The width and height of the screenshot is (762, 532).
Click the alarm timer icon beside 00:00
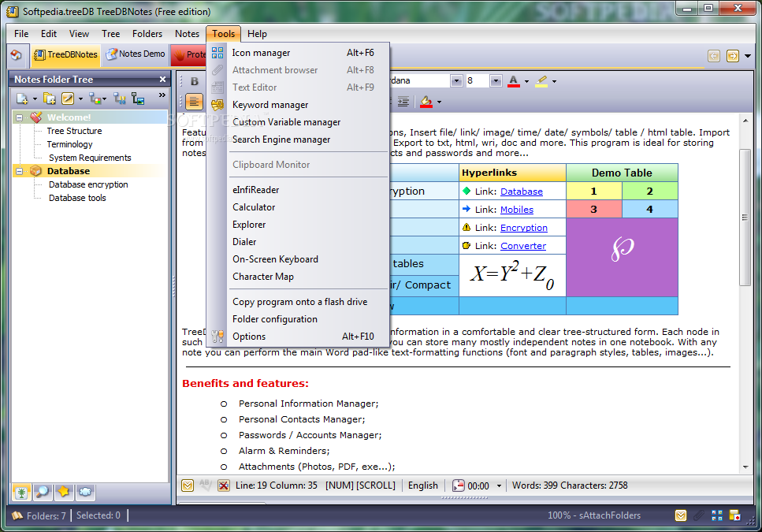tap(459, 485)
